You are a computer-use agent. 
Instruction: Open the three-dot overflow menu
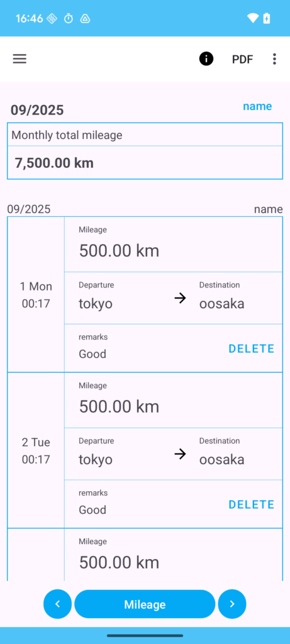click(x=274, y=58)
